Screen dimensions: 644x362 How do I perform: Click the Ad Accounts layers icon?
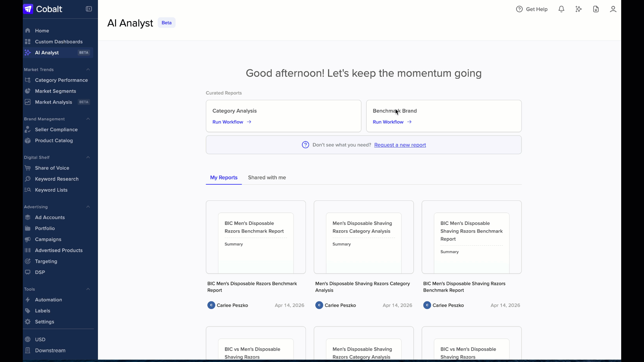(x=28, y=217)
